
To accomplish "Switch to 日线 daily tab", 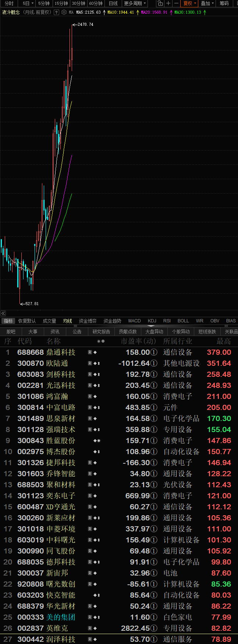I will point(113,3).
